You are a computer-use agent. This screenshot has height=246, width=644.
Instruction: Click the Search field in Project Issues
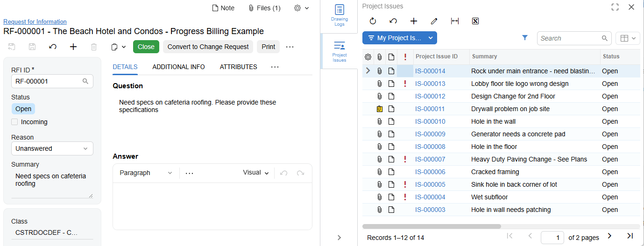coord(570,38)
